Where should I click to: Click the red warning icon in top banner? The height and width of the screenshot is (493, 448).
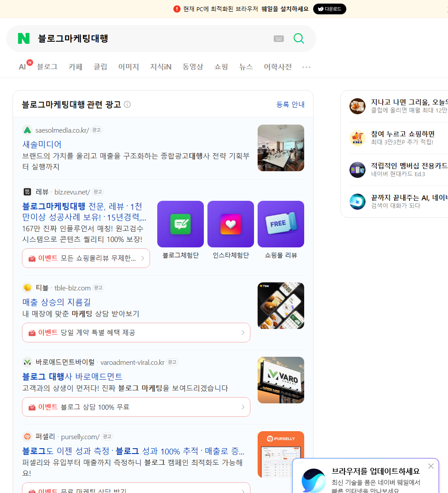177,9
